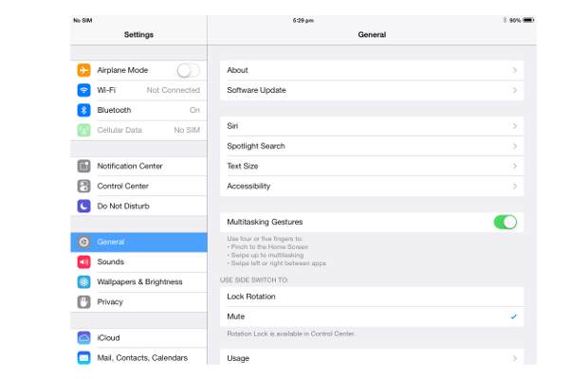Image resolution: width=588 pixels, height=379 pixels.
Task: Tap the Bluetooth 'On' status text
Action: tap(194, 110)
